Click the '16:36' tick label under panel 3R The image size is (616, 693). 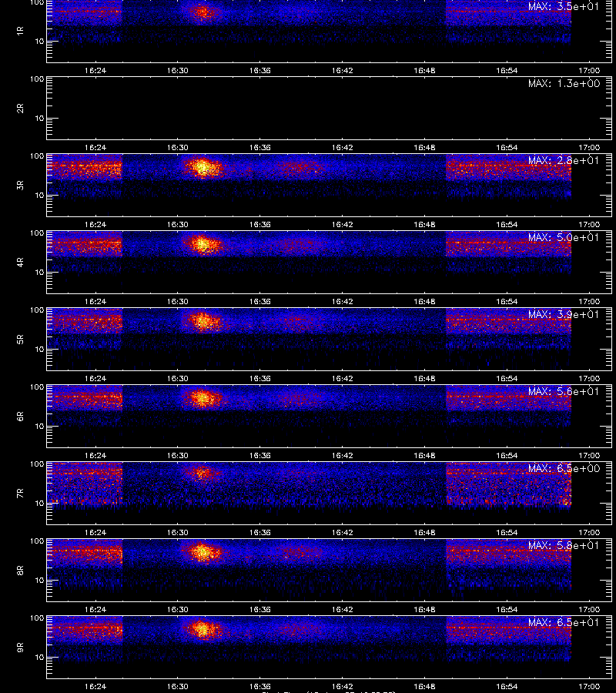point(259,225)
